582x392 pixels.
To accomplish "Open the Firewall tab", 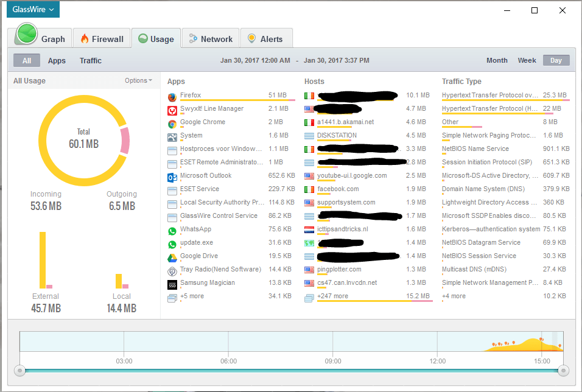I will [102, 38].
